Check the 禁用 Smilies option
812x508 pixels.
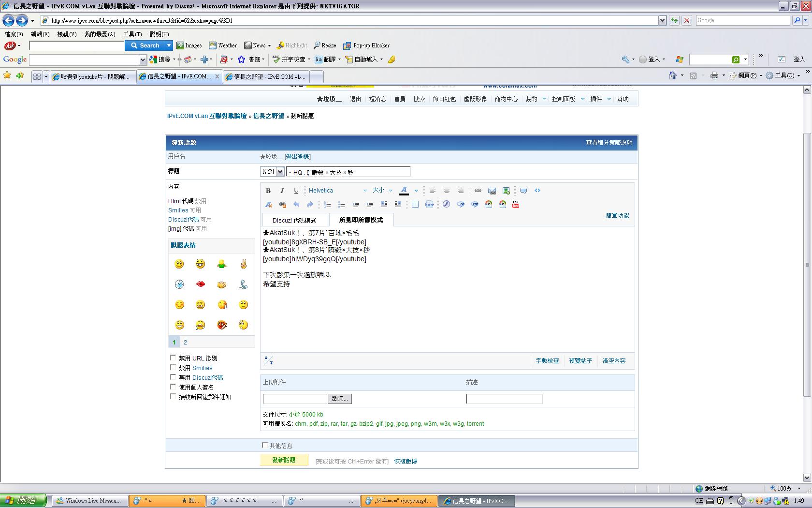pyautogui.click(x=173, y=368)
